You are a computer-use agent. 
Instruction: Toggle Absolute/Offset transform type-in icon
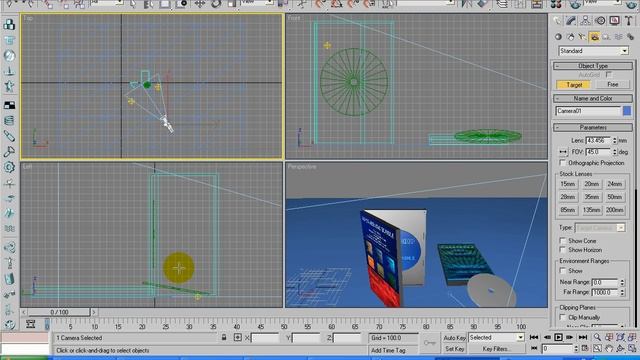[238, 338]
